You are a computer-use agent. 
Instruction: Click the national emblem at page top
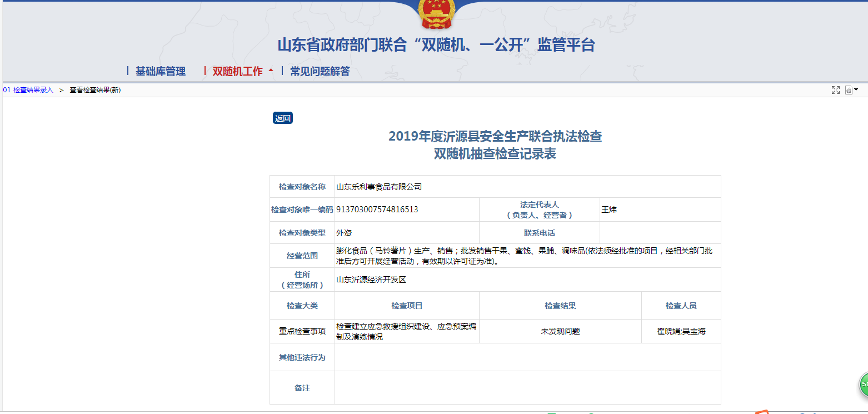436,14
